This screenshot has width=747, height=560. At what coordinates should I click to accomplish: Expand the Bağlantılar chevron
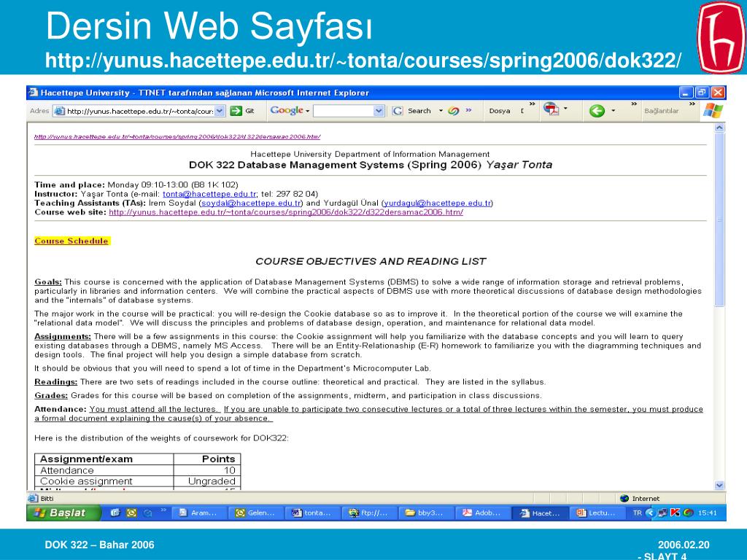pos(692,104)
